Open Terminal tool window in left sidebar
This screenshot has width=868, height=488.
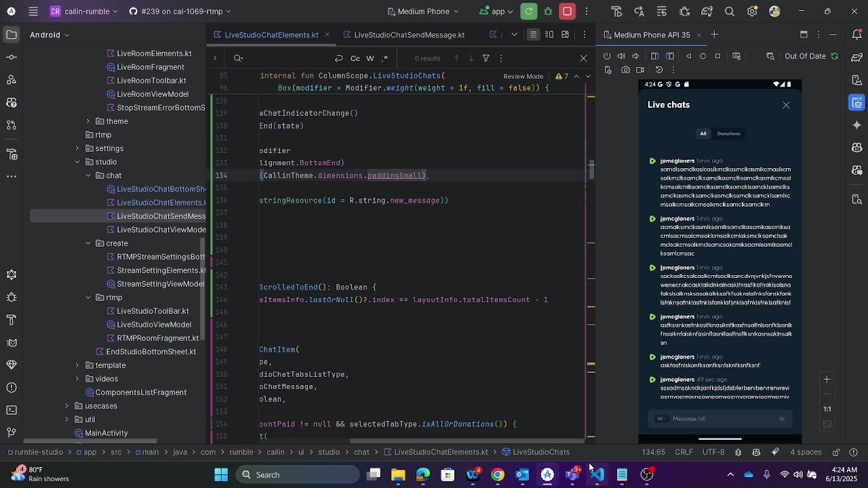pos(12,410)
